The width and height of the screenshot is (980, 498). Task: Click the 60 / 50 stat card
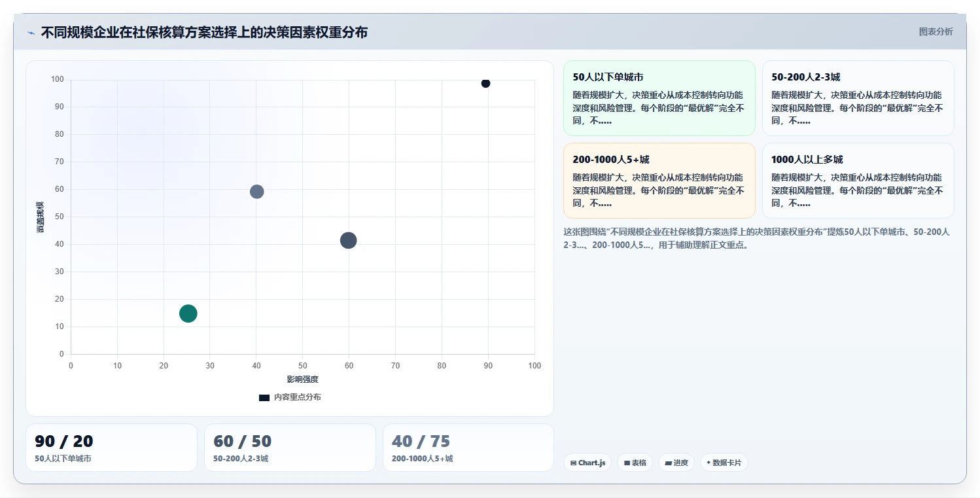pos(290,448)
